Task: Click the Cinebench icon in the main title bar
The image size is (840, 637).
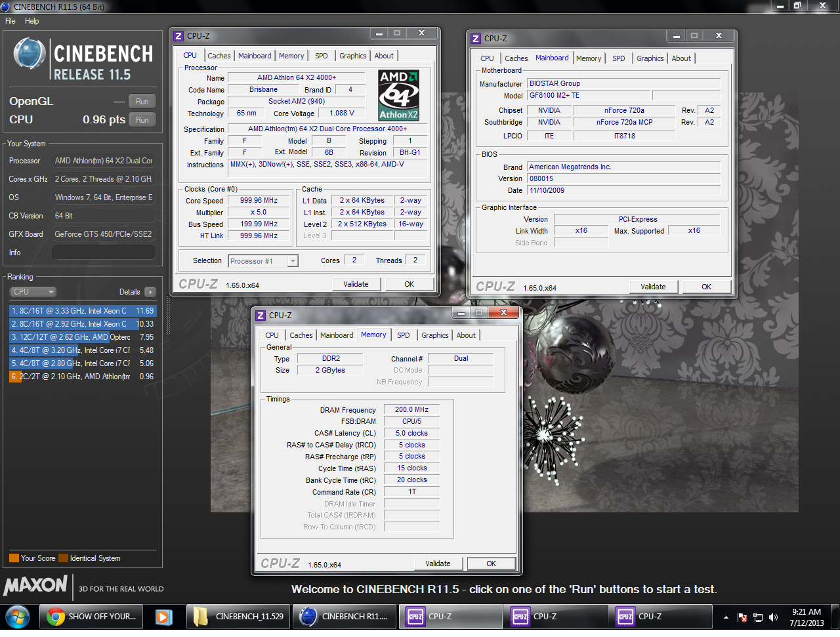Action: [5, 7]
